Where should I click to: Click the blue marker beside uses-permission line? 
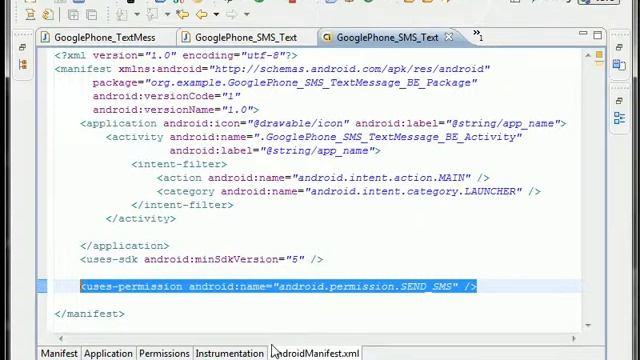point(42,286)
